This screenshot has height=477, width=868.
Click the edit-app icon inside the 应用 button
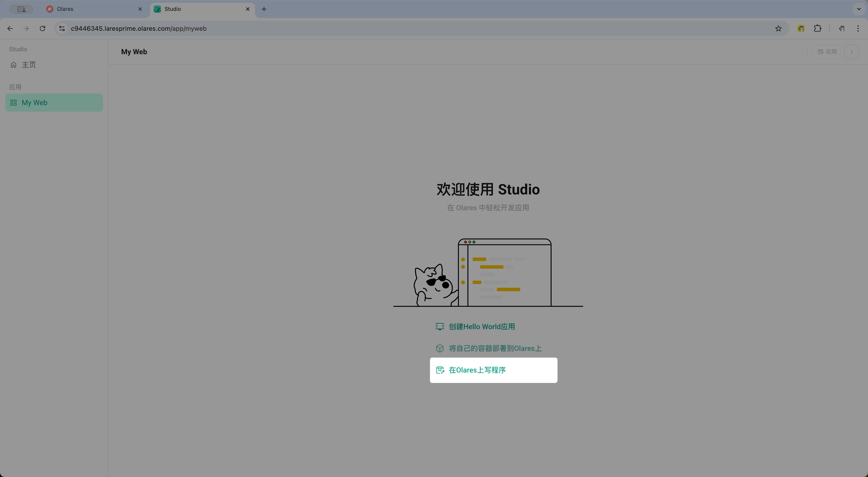tap(821, 52)
